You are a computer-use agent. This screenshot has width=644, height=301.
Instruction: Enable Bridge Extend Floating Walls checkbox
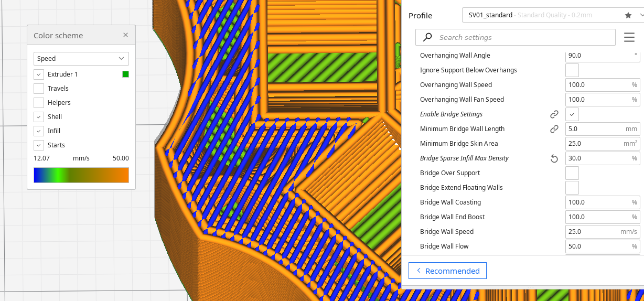572,188
